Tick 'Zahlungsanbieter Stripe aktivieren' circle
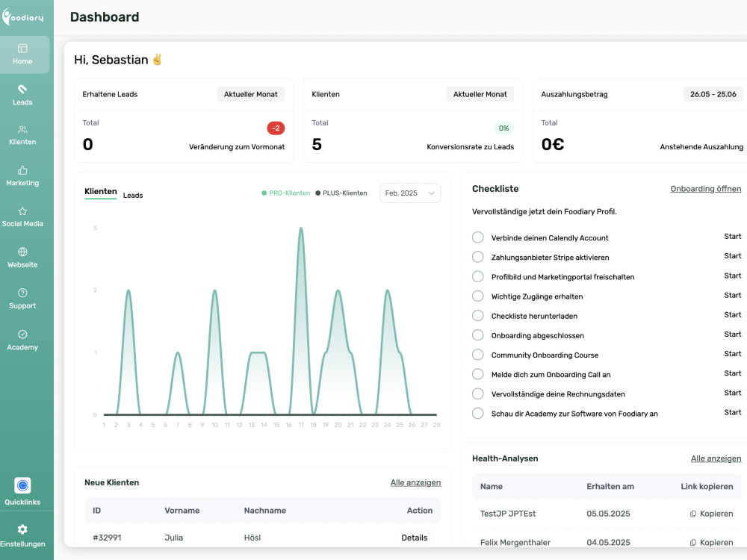 [478, 257]
